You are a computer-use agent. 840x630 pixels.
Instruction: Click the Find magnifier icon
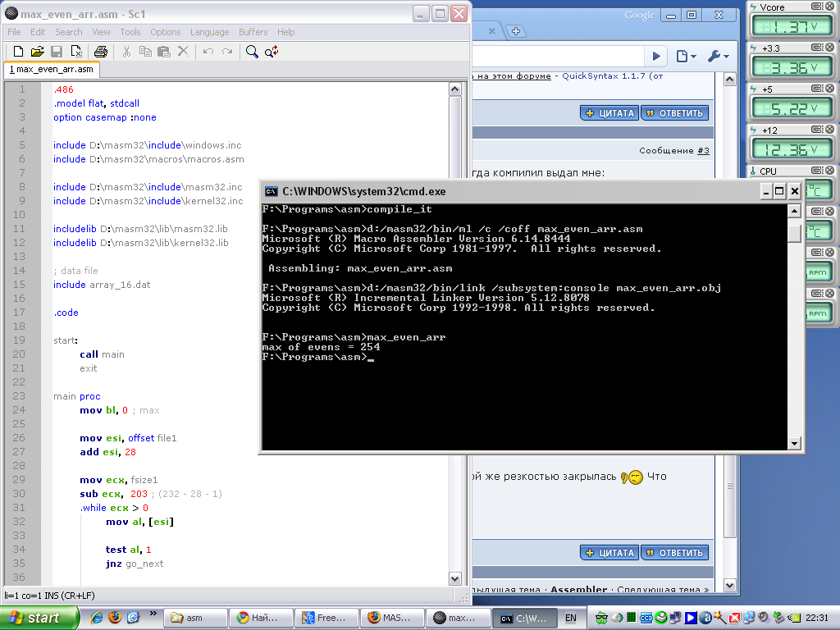tap(252, 52)
